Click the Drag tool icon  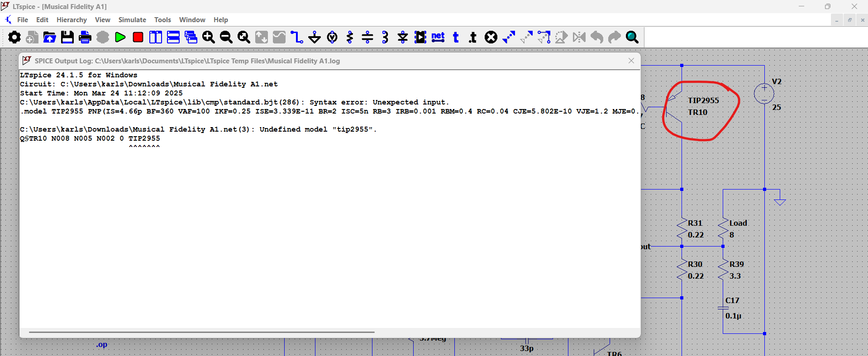tap(544, 37)
